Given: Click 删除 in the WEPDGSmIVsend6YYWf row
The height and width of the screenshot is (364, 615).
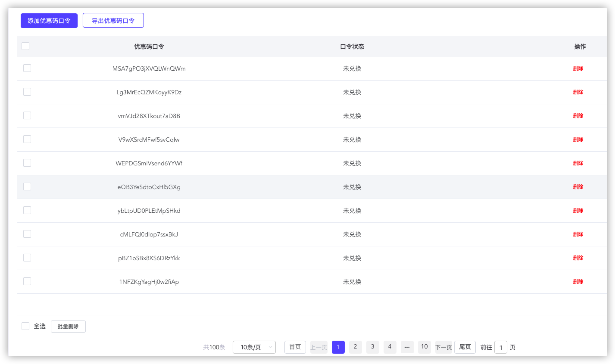Looking at the screenshot, I should coord(578,163).
